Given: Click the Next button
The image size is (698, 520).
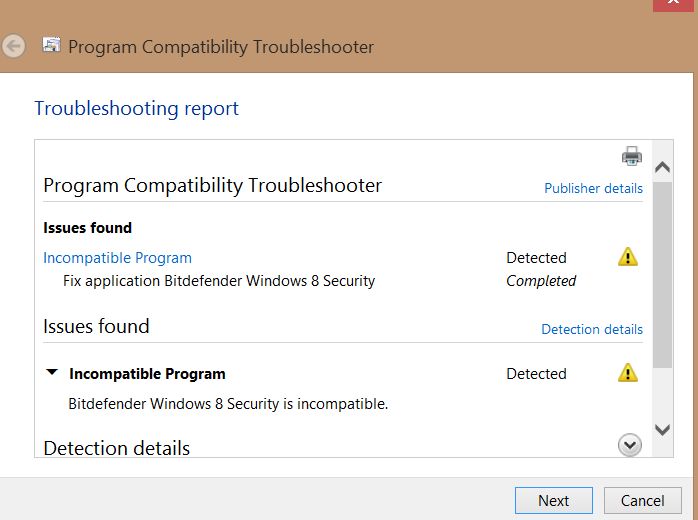Looking at the screenshot, I should pyautogui.click(x=554, y=500).
